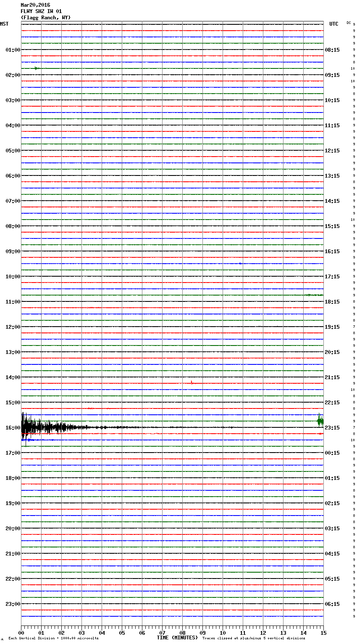Select the 23:00 MST time label
The height and width of the screenshot is (644, 357).
(x=13, y=604)
